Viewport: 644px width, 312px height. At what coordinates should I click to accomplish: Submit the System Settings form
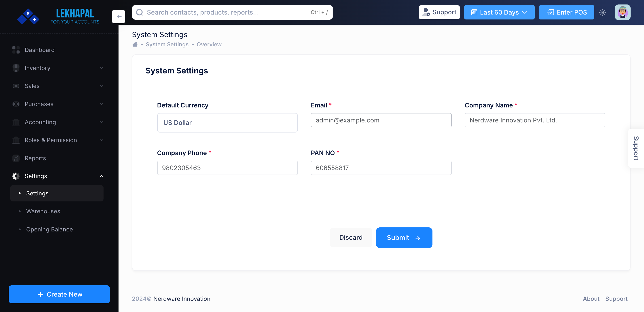(x=404, y=237)
